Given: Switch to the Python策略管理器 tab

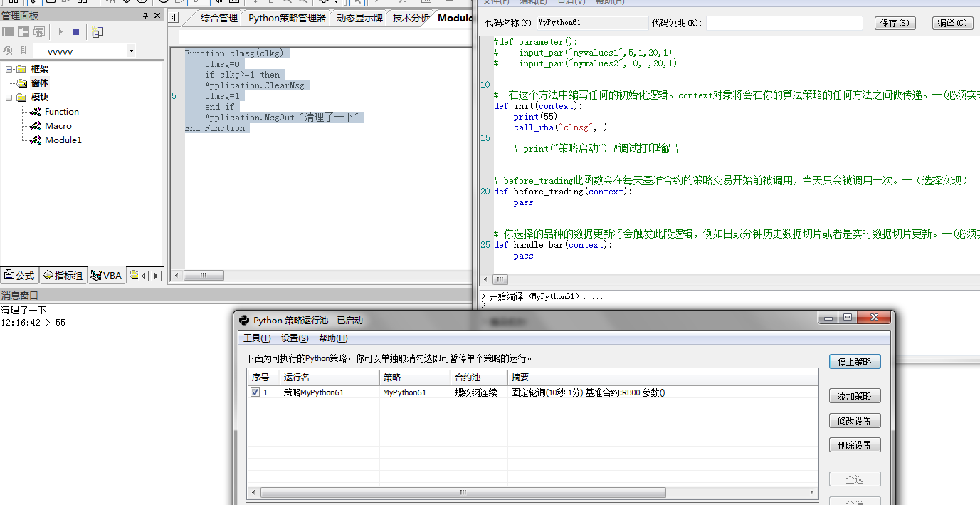Looking at the screenshot, I should 287,18.
